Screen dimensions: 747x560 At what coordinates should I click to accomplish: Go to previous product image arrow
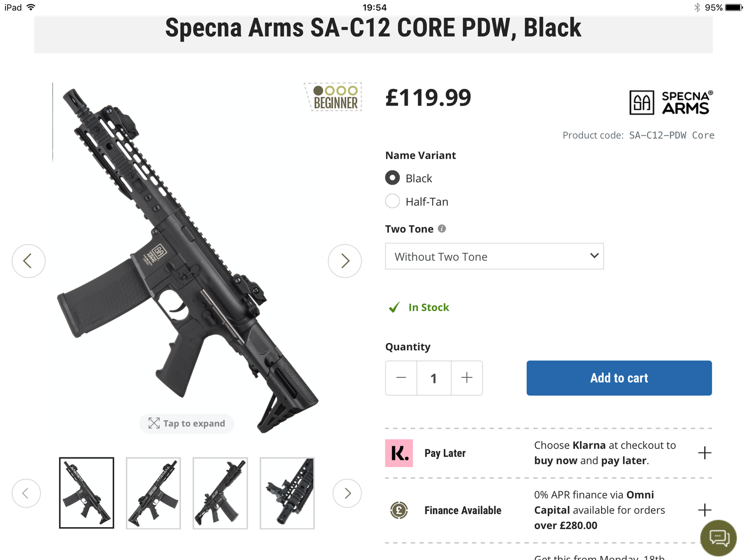click(x=28, y=261)
